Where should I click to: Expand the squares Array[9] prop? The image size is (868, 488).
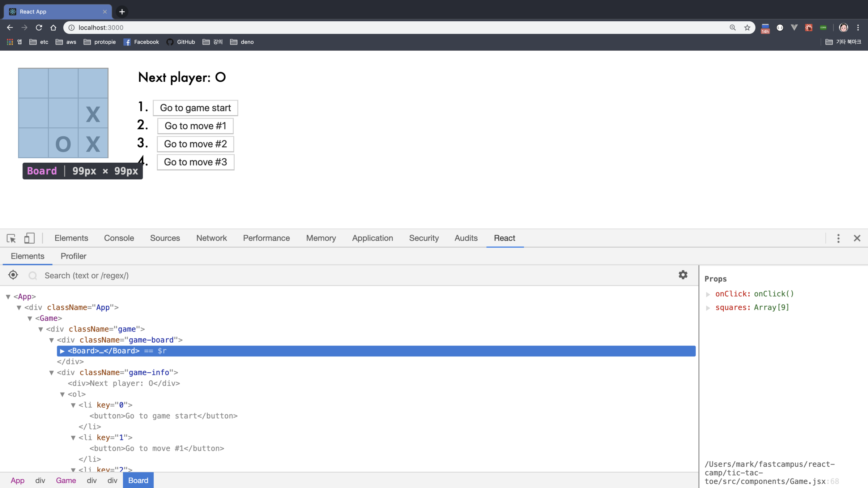(x=708, y=308)
